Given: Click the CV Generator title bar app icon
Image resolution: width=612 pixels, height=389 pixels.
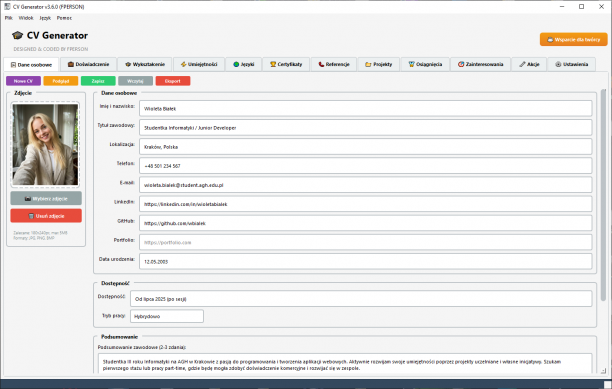Looking at the screenshot, I should click(x=7, y=7).
